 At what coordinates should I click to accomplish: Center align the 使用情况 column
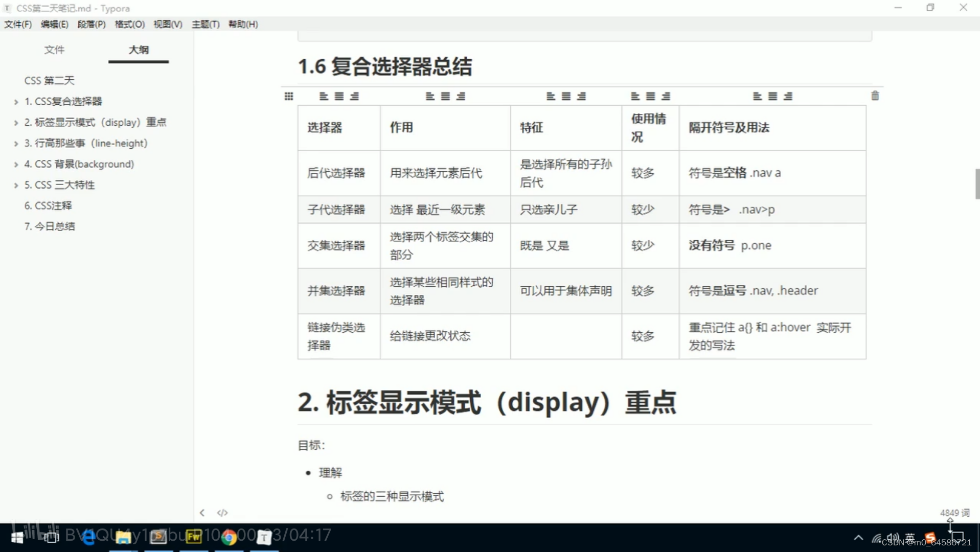pos(650,96)
